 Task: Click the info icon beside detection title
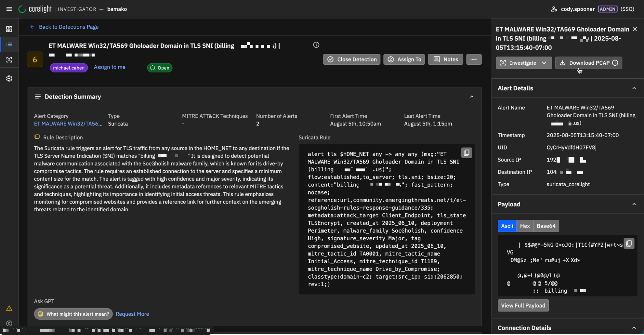tap(316, 45)
